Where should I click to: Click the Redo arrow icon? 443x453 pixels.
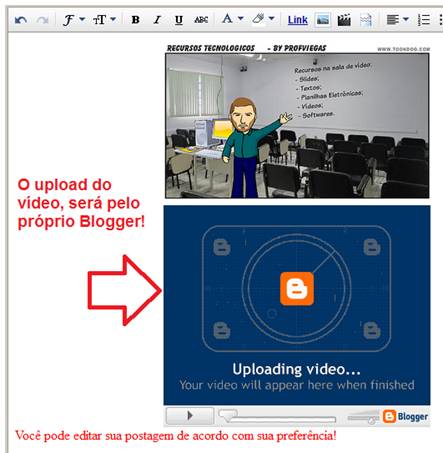[43, 20]
